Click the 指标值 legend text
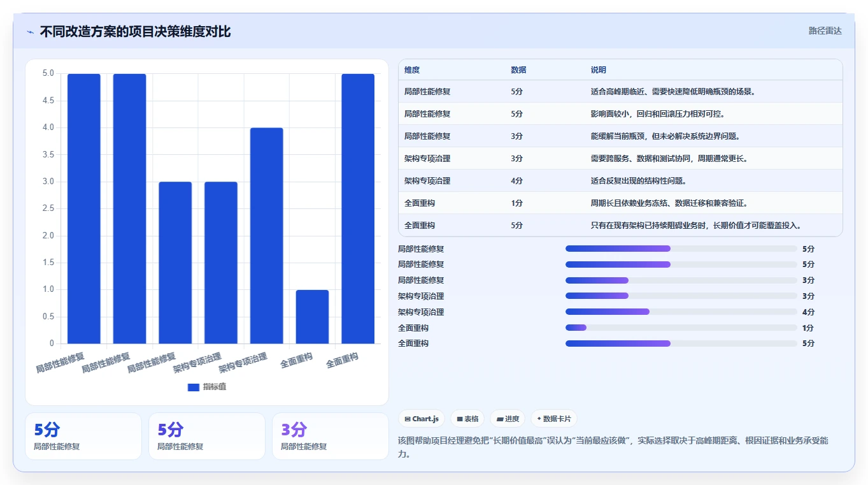The height and width of the screenshot is (485, 868). (215, 387)
